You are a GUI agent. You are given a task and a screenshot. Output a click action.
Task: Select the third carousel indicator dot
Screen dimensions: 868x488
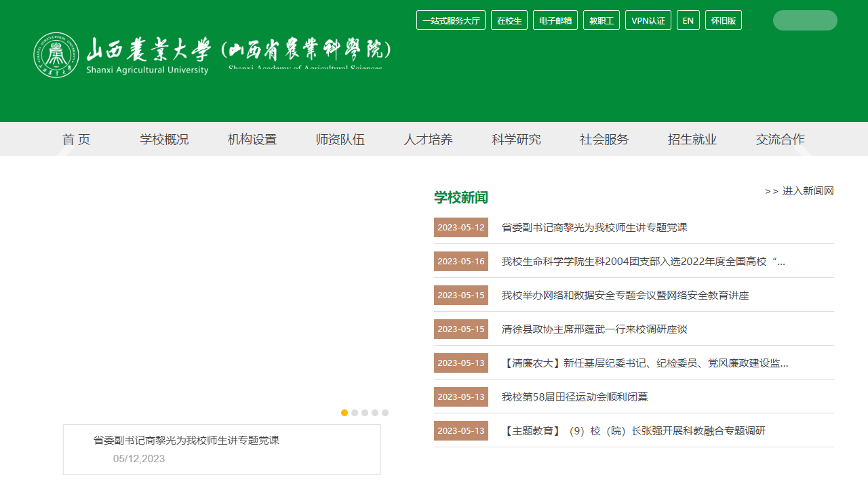tap(365, 413)
